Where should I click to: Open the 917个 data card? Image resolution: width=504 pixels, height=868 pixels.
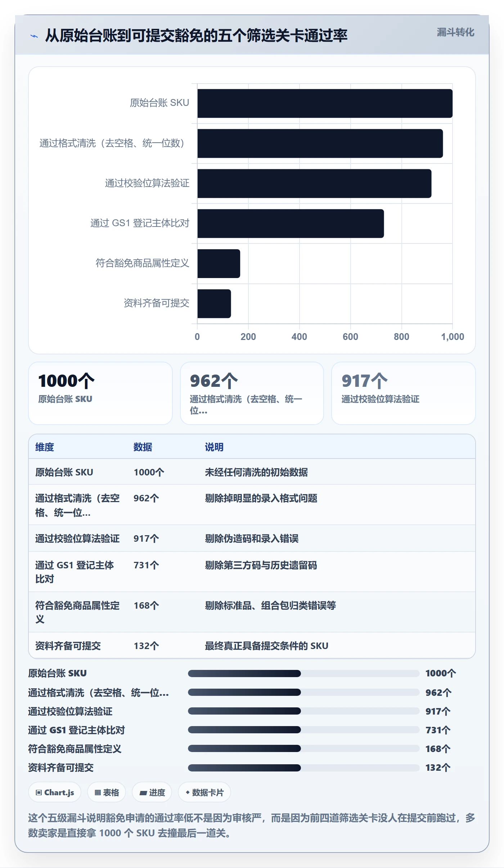point(404,393)
